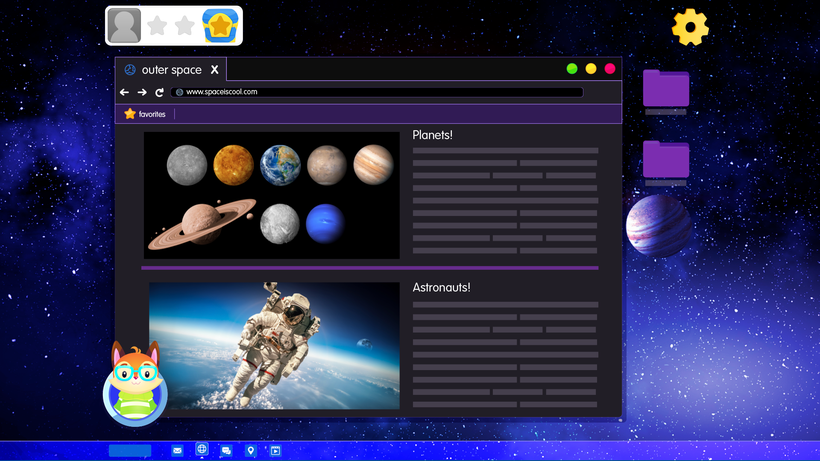The width and height of the screenshot is (820, 461).
Task: Open the video player taskbar icon
Action: (275, 451)
